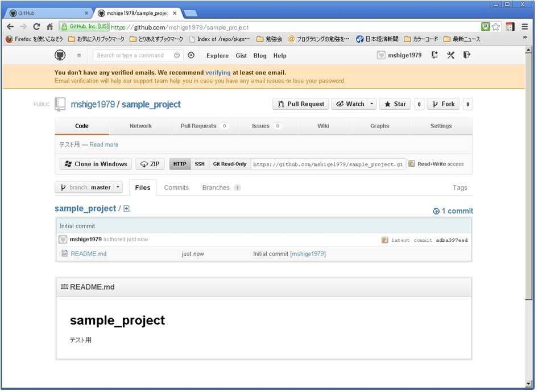Viewport: 538px width, 392px height.
Task: Open the notifications indicator dot
Action: [79, 55]
